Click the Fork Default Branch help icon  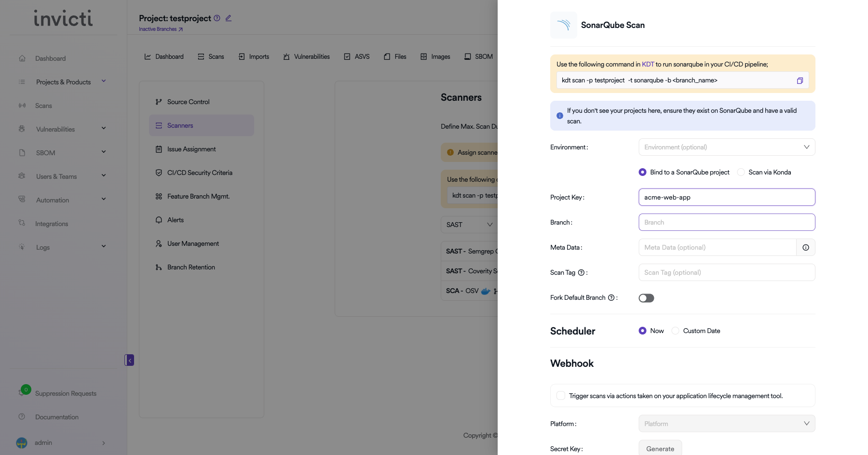611,298
